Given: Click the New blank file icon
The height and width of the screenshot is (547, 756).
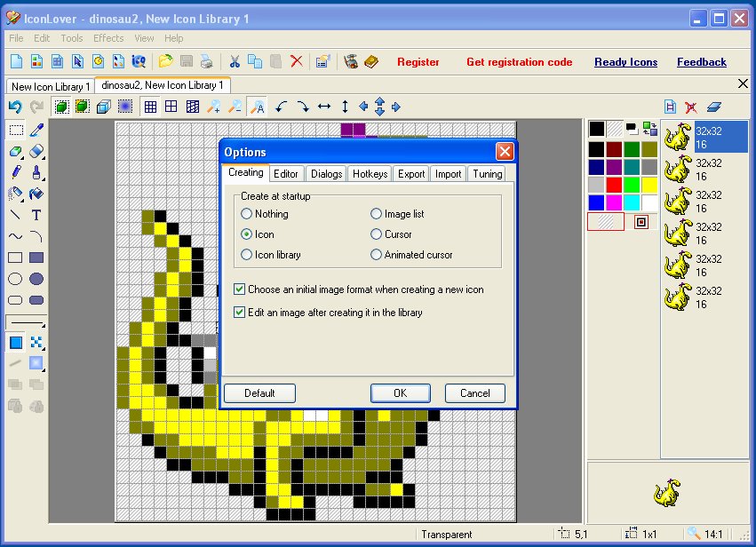Looking at the screenshot, I should pyautogui.click(x=16, y=61).
